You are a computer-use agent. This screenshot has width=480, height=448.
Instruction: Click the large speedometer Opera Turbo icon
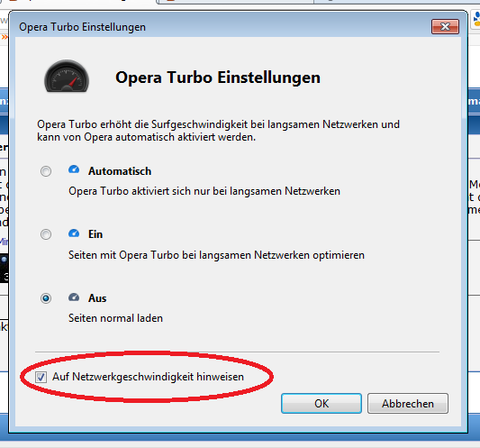point(67,76)
